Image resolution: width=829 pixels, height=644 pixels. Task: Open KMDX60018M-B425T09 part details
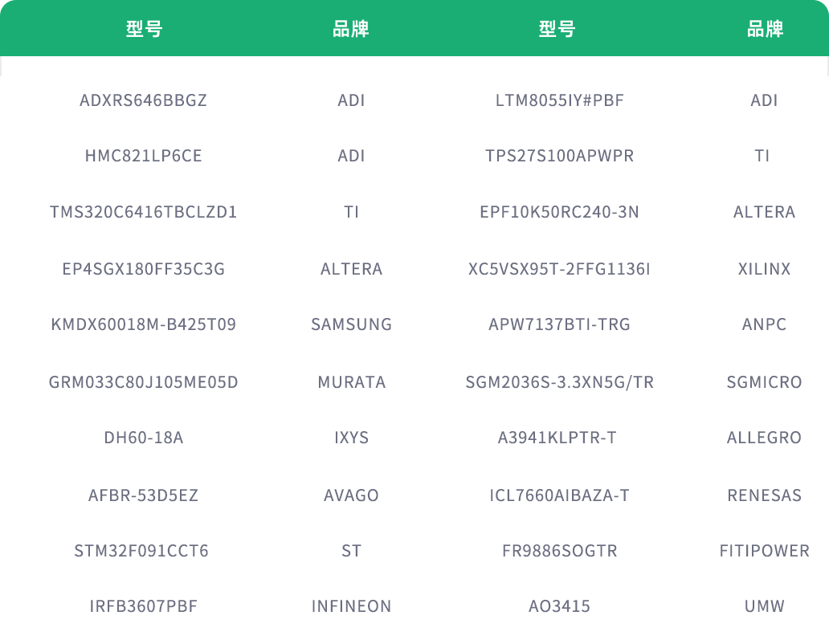(144, 324)
